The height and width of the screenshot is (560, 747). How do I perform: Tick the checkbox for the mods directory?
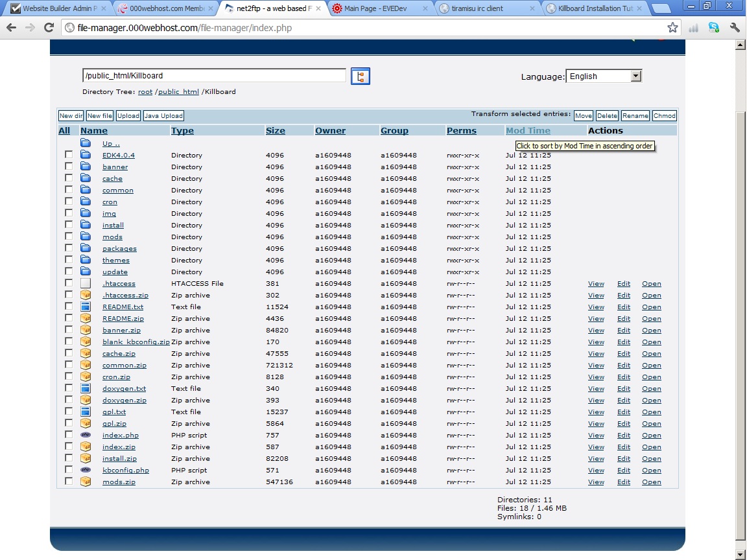[69, 236]
